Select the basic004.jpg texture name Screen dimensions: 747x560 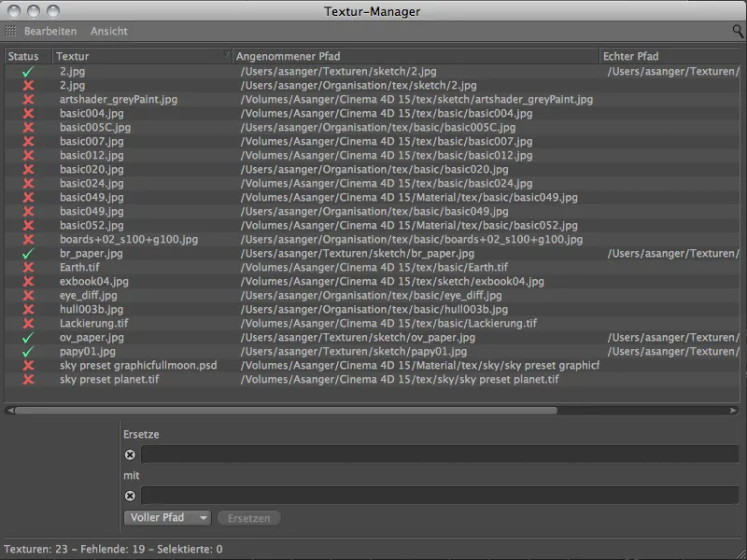(x=92, y=113)
